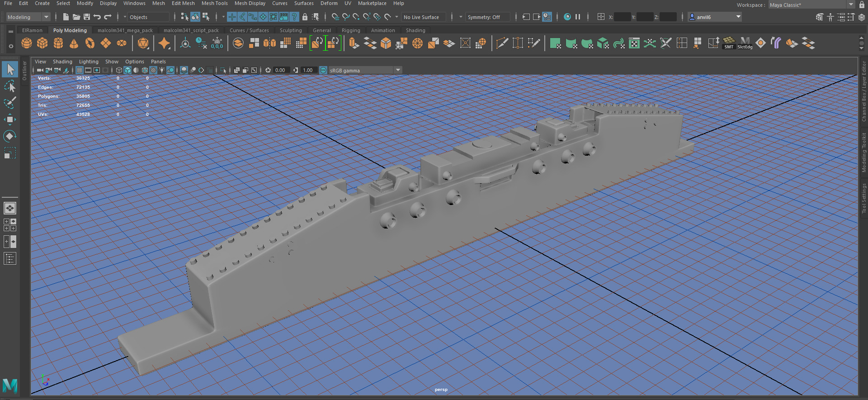Select the Paint Selection tool
Screen dimensions: 868x400
tap(9, 103)
